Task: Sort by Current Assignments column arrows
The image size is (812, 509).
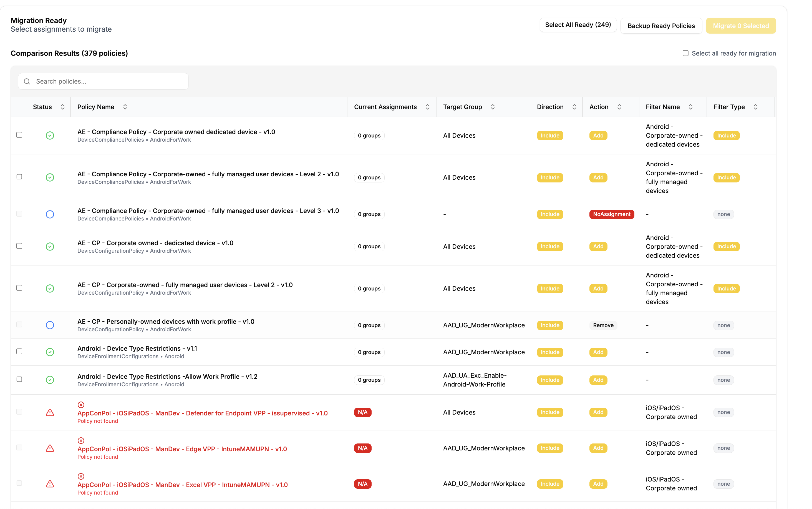Action: pyautogui.click(x=428, y=107)
